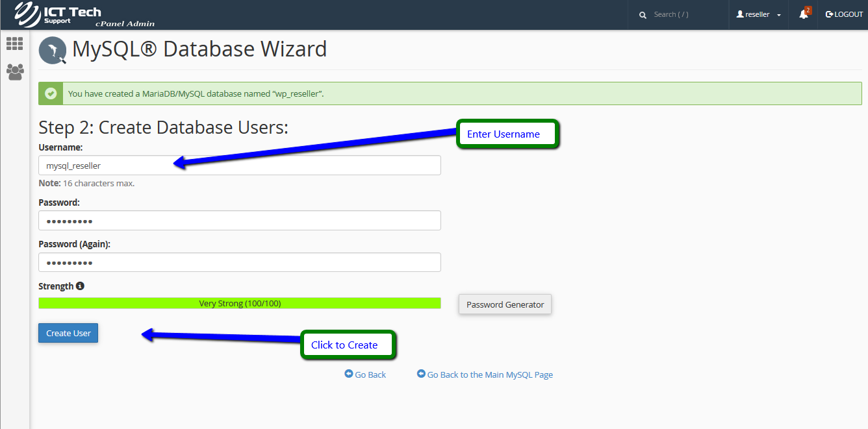
Task: Expand the reseller account dropdown
Action: tap(758, 14)
